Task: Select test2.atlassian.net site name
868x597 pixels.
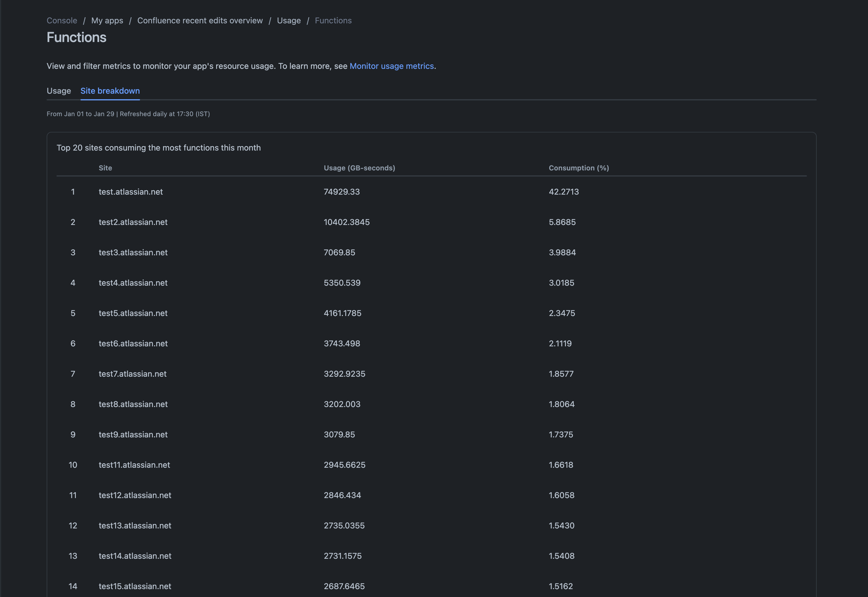Action: click(x=133, y=222)
